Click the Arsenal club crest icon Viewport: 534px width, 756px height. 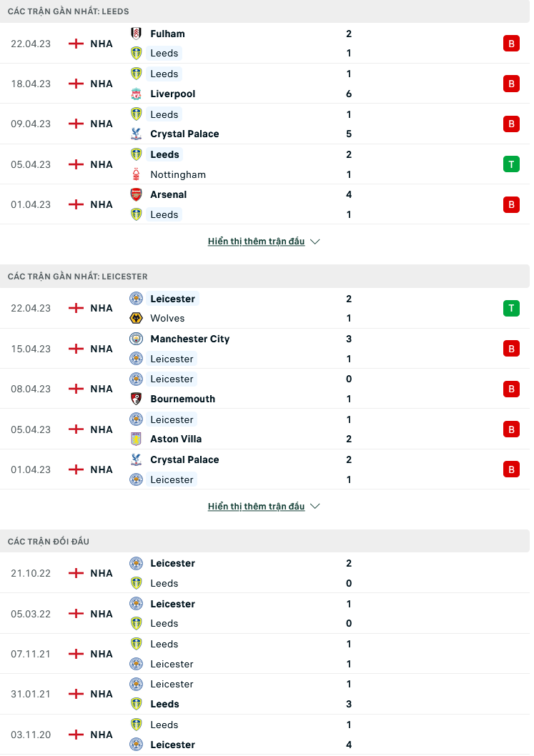click(136, 194)
